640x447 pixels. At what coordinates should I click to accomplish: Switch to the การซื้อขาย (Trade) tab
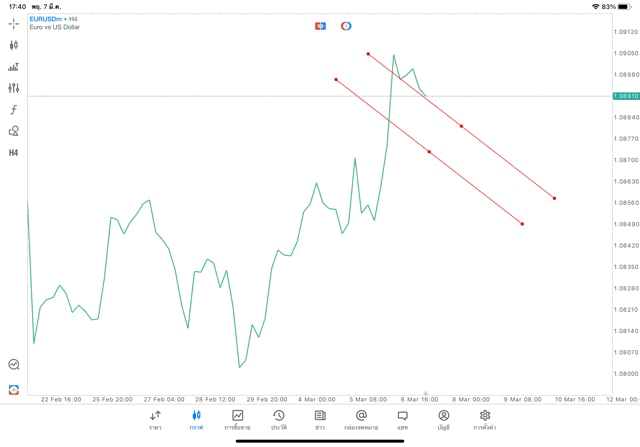pos(238,419)
